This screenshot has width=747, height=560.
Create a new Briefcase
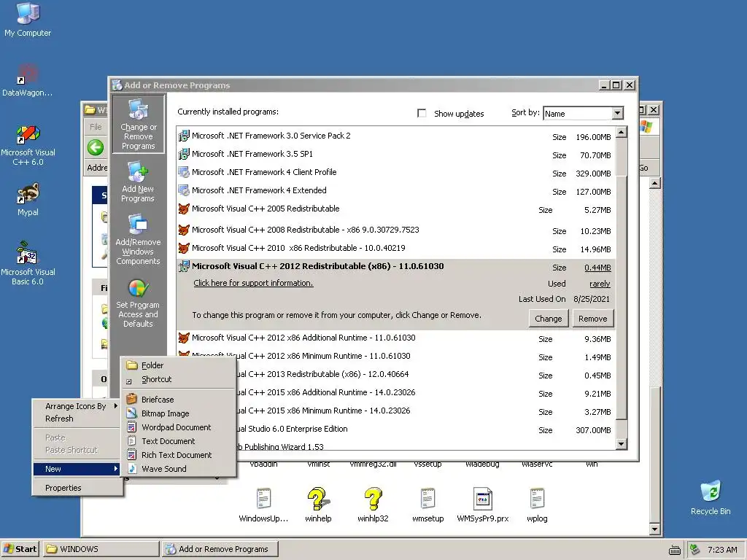click(x=179, y=400)
